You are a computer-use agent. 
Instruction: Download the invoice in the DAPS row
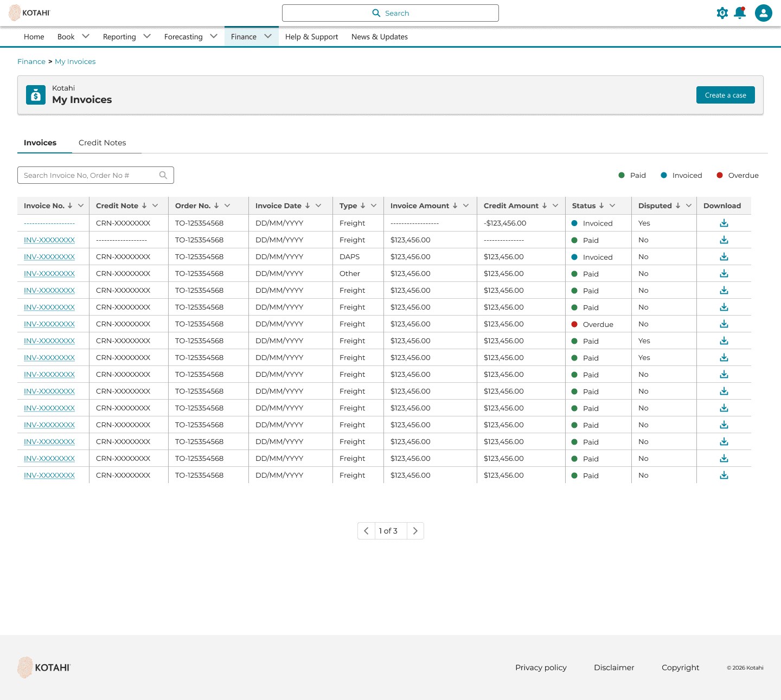pos(724,256)
